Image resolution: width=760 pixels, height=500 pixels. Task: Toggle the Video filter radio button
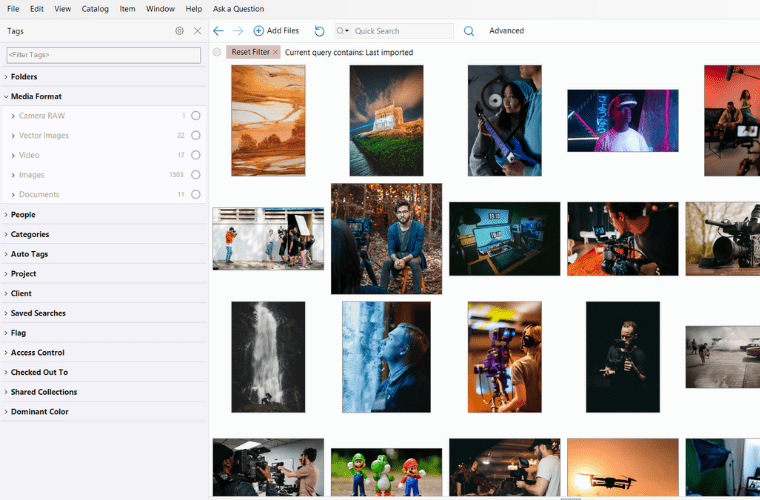(x=195, y=155)
